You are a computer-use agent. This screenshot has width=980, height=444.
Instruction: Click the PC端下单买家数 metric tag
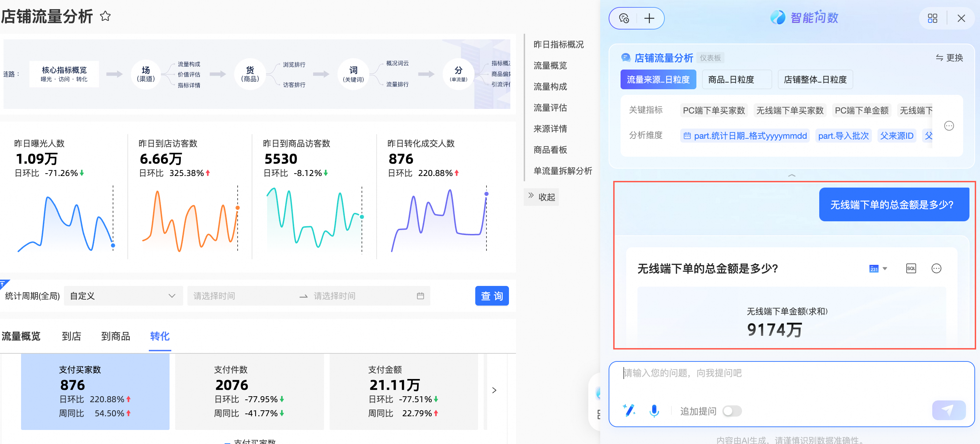click(714, 110)
